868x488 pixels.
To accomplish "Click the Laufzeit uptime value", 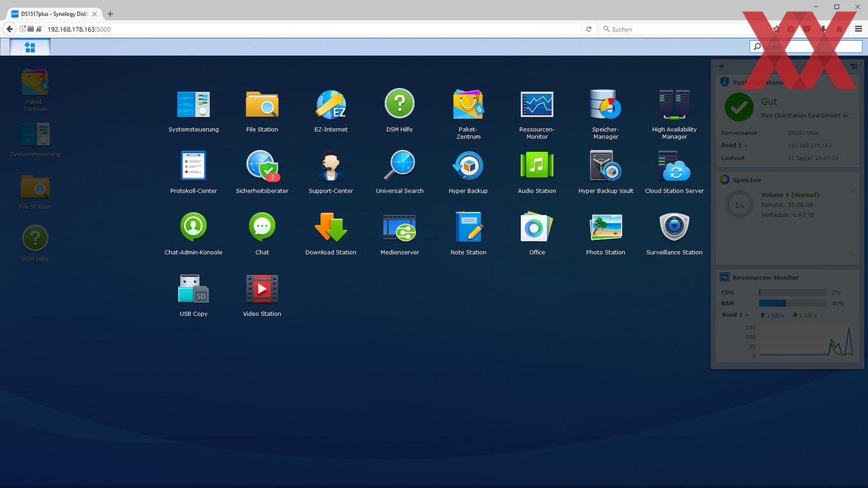I will [x=813, y=158].
